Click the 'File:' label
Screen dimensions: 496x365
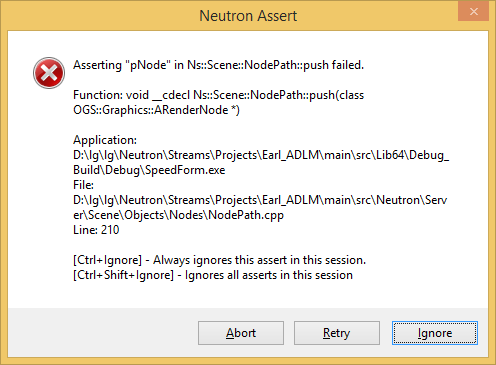[83, 185]
